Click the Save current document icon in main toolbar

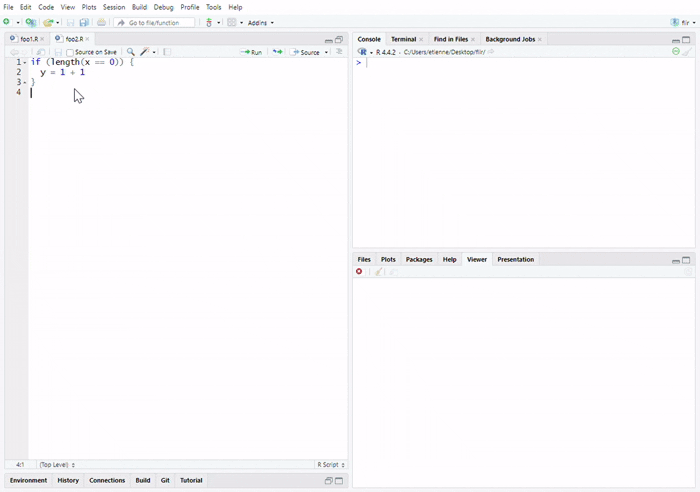tap(70, 22)
